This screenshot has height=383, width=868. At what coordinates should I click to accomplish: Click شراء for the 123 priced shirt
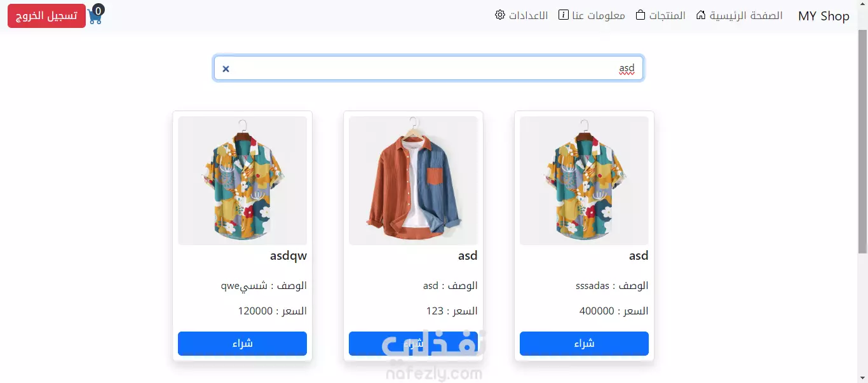(413, 344)
